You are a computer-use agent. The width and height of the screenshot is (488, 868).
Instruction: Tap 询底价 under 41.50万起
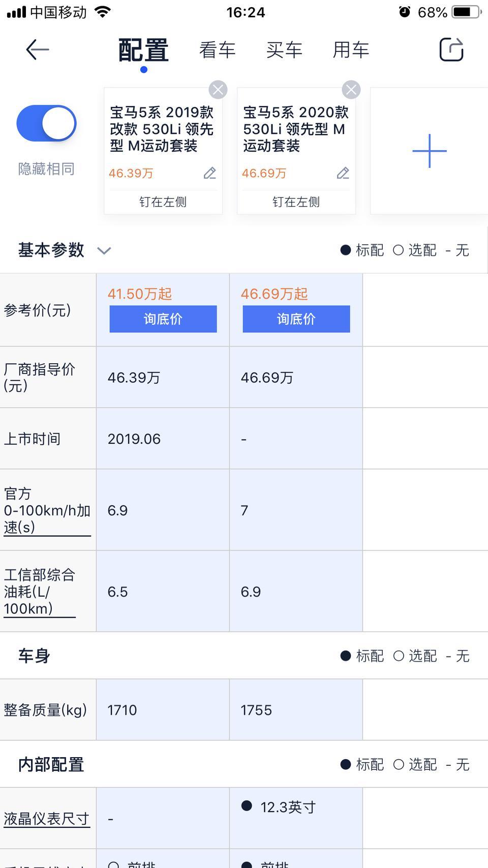tap(163, 319)
